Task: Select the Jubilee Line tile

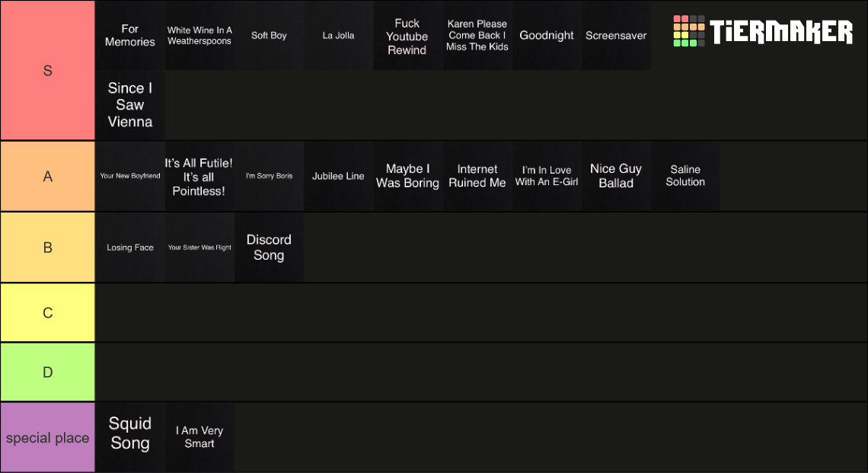Action: pyautogui.click(x=338, y=176)
